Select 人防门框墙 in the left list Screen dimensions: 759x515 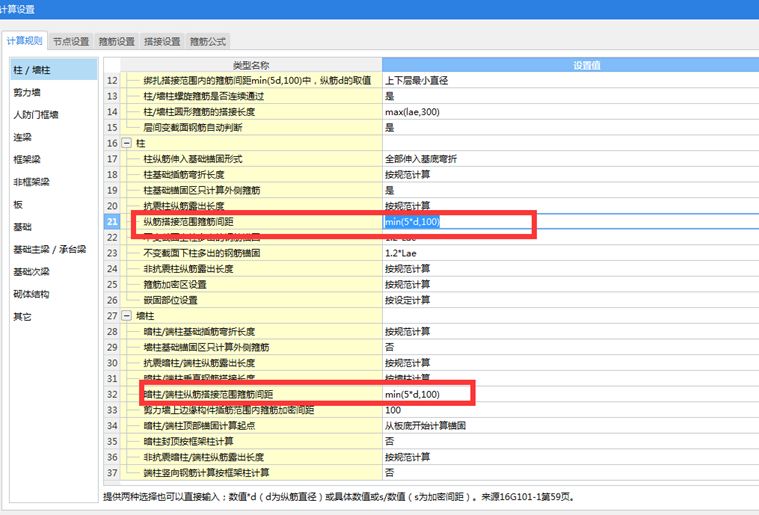[34, 115]
